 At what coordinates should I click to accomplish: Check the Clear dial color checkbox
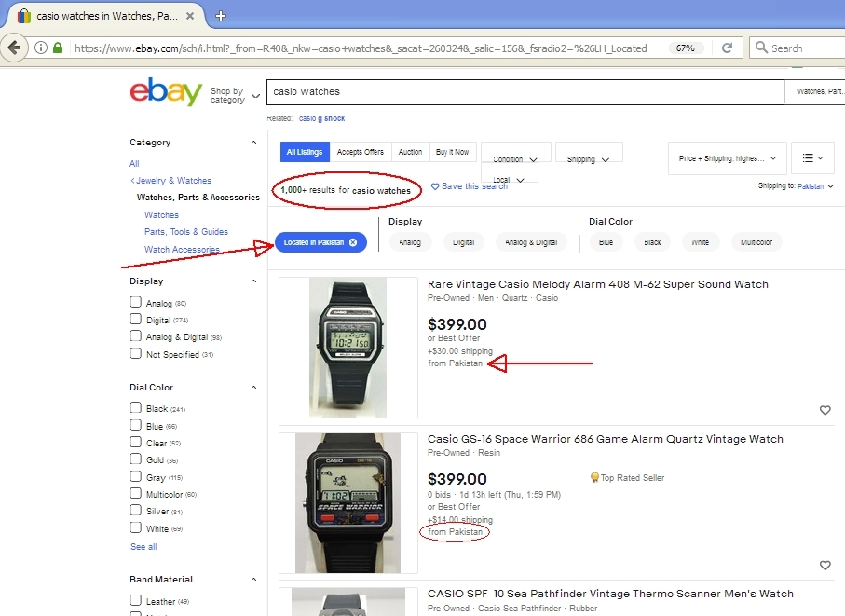136,443
